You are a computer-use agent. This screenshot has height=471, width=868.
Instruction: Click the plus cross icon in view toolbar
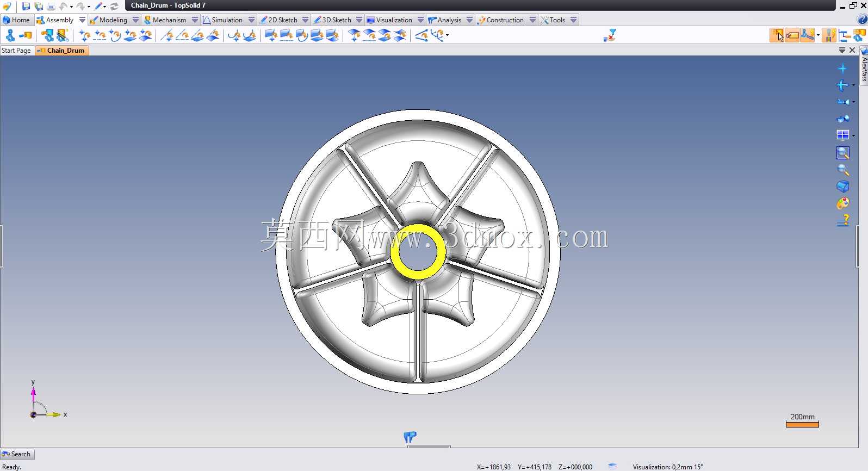(x=842, y=69)
